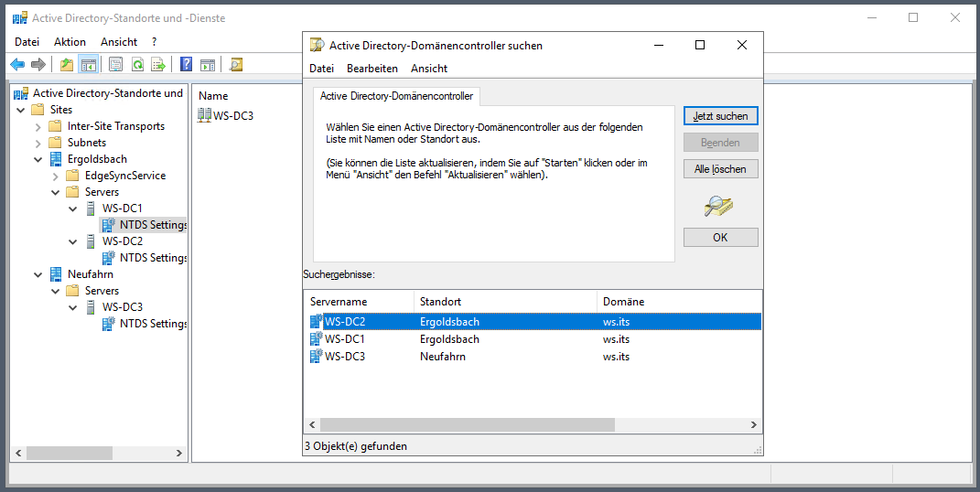The width and height of the screenshot is (980, 492).
Task: Click the magnifier illustration above the OK button
Action: tap(718, 206)
